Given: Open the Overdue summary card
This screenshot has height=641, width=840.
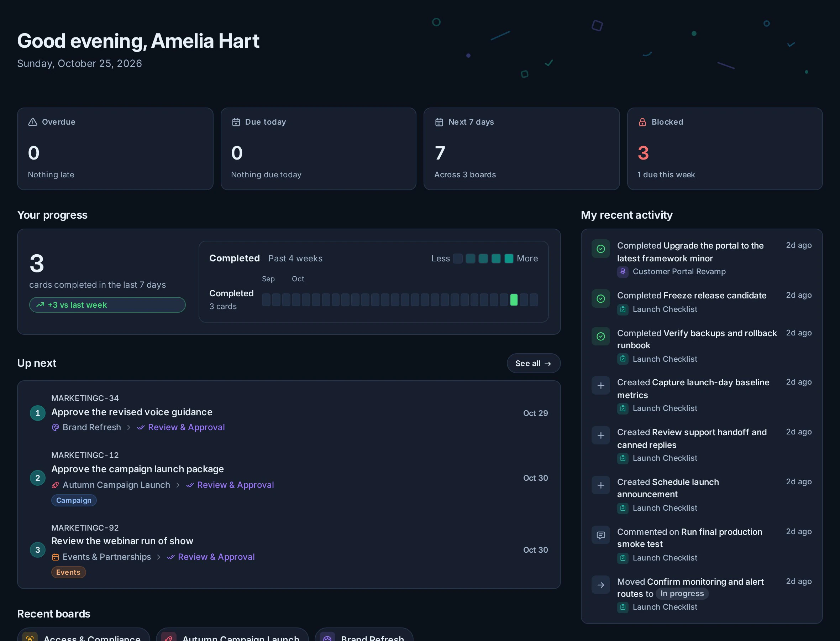Looking at the screenshot, I should [115, 149].
